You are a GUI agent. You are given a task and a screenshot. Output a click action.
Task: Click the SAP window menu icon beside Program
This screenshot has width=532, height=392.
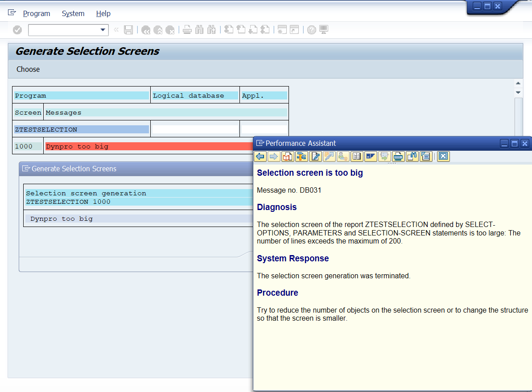click(12, 12)
